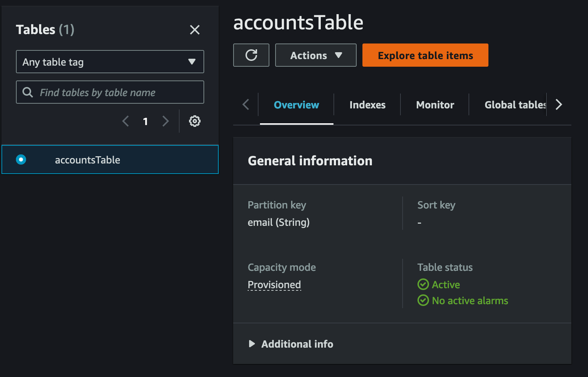Click the search magnifier icon
The height and width of the screenshot is (377, 588).
point(28,92)
